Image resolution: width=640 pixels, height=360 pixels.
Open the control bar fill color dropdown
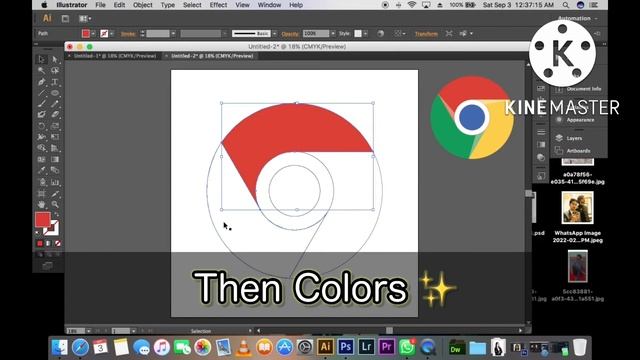pos(93,33)
